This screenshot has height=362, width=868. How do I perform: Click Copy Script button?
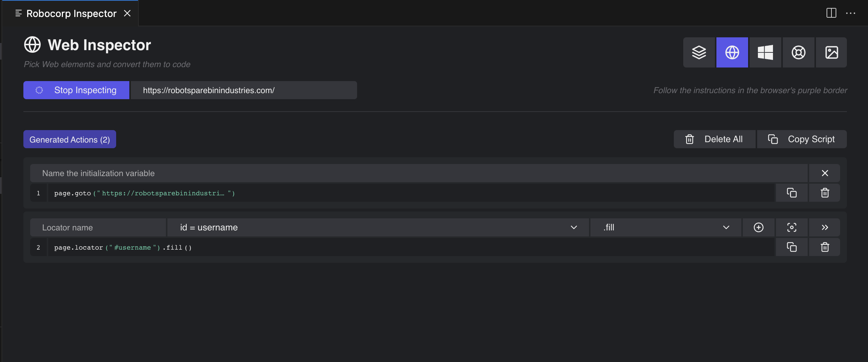[802, 139]
